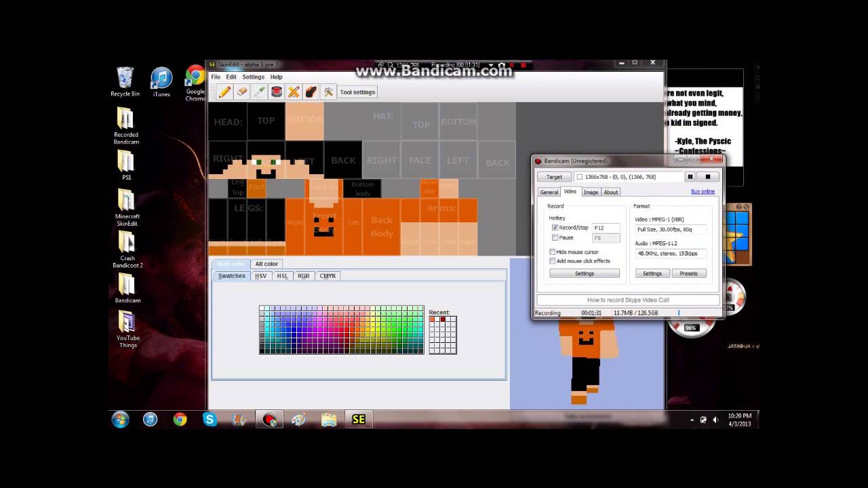
Task: Enable the Pause hotkey checkbox
Action: click(555, 238)
